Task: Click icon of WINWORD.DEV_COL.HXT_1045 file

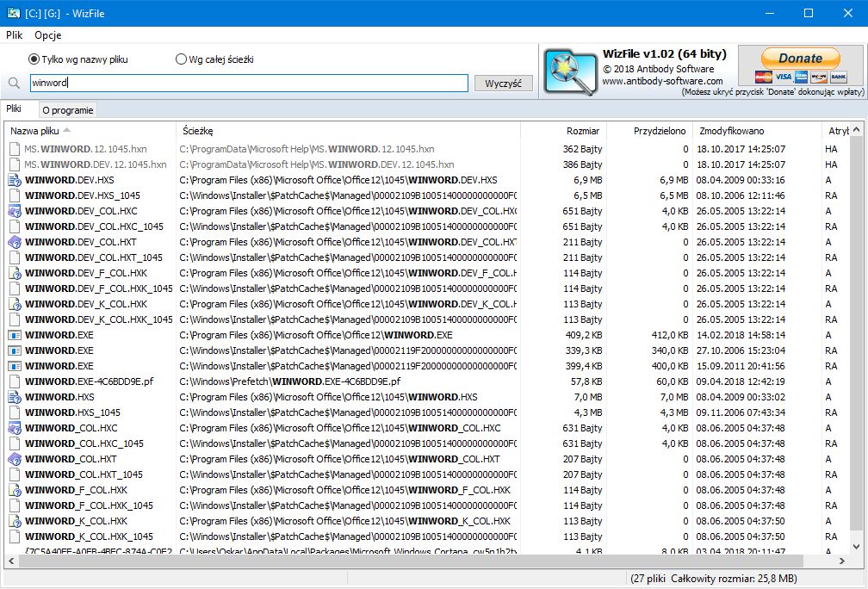Action: click(x=15, y=257)
